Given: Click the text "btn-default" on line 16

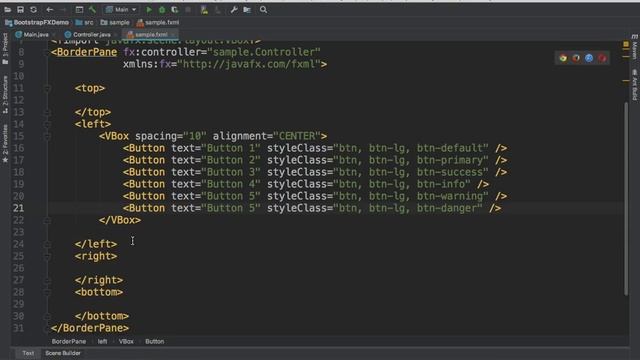Looking at the screenshot, I should [x=449, y=148].
